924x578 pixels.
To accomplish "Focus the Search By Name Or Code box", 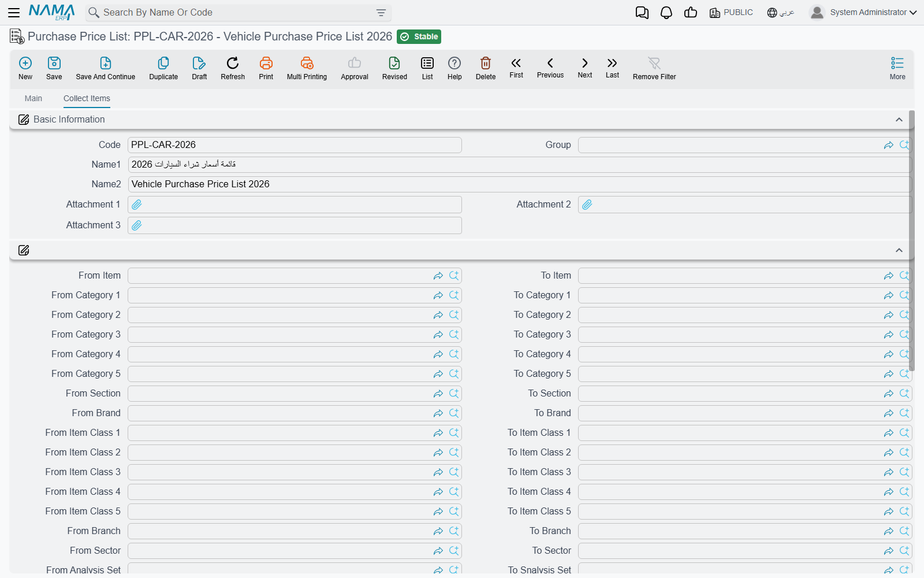I will [x=237, y=13].
